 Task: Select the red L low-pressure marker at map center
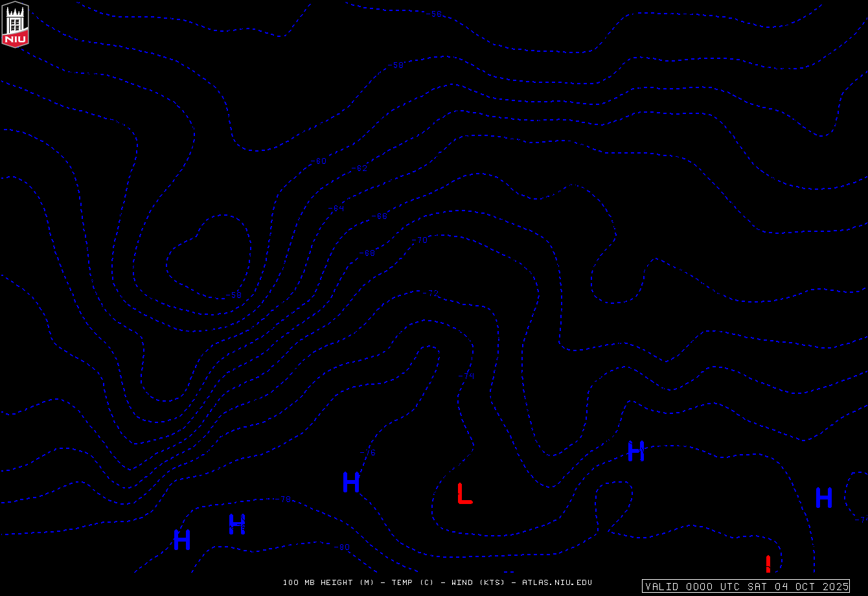click(x=464, y=493)
